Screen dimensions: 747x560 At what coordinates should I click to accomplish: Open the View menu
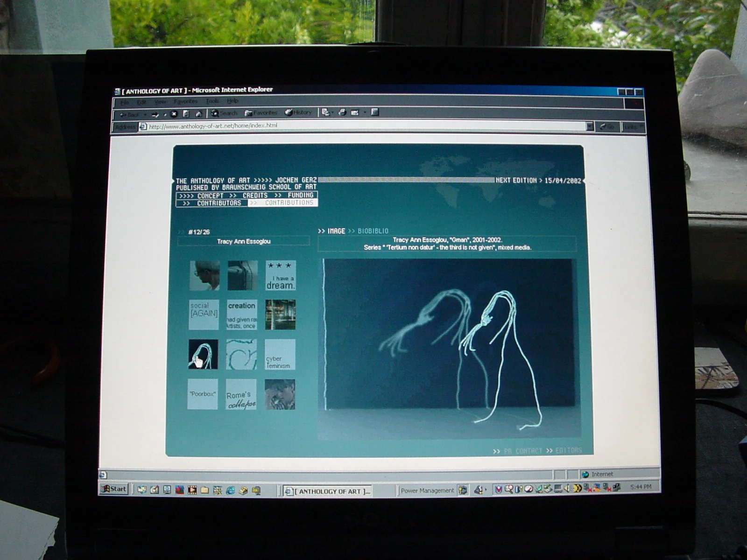pyautogui.click(x=160, y=102)
